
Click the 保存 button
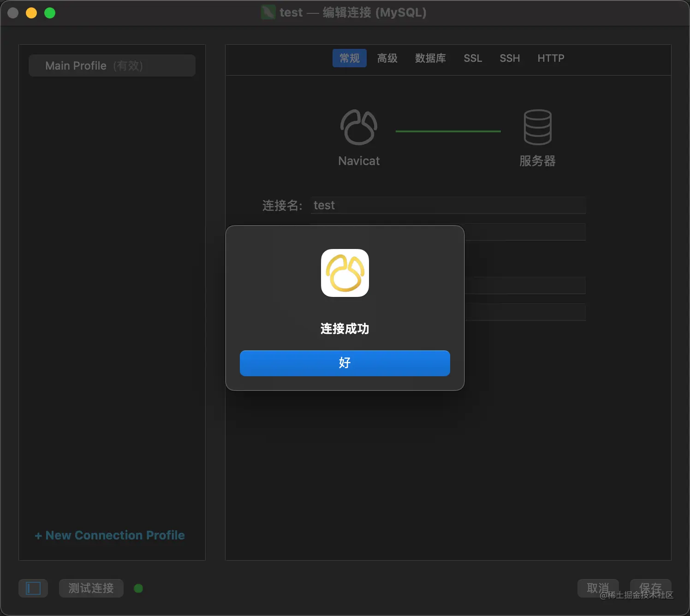650,588
